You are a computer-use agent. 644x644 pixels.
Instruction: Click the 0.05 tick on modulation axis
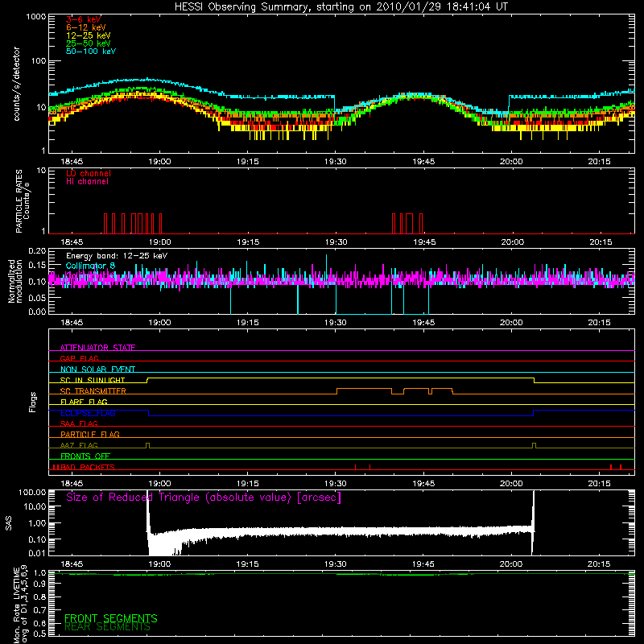click(37, 297)
